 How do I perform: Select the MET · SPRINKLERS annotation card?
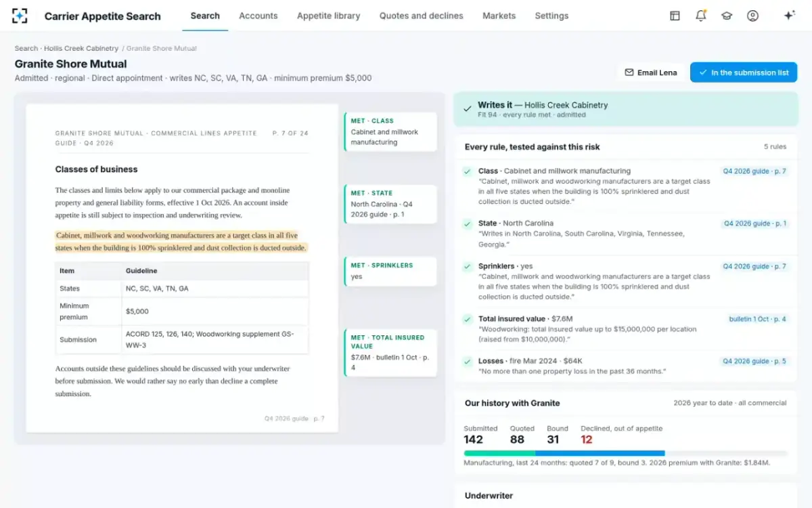pos(391,271)
